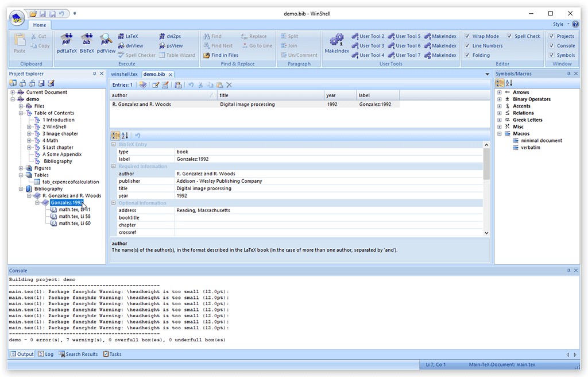The width and height of the screenshot is (588, 377).
Task: Expand the Greek Letters symbol group
Action: [x=500, y=120]
